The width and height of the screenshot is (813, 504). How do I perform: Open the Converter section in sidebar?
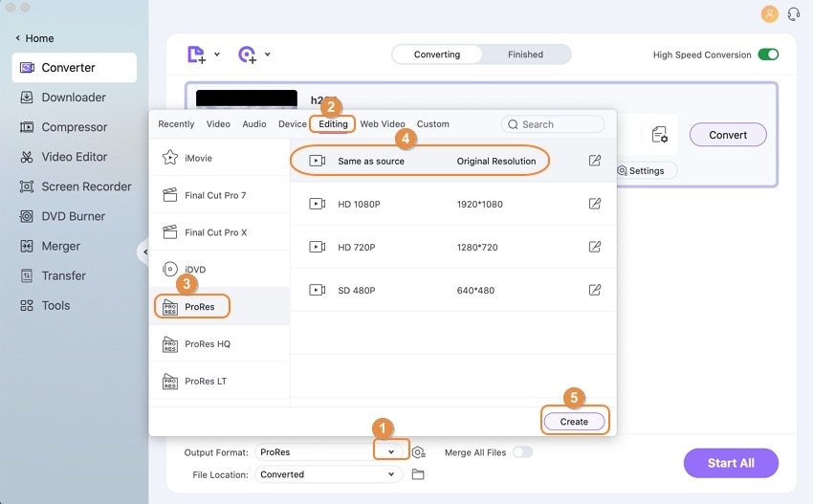pos(75,67)
